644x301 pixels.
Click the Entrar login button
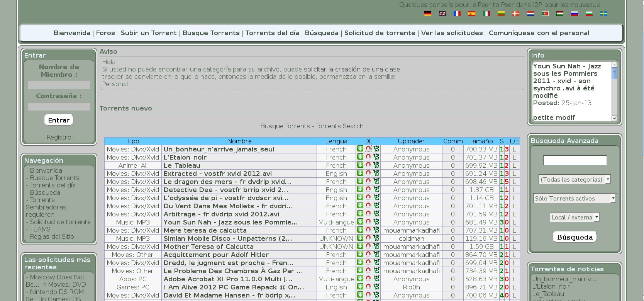[x=59, y=120]
